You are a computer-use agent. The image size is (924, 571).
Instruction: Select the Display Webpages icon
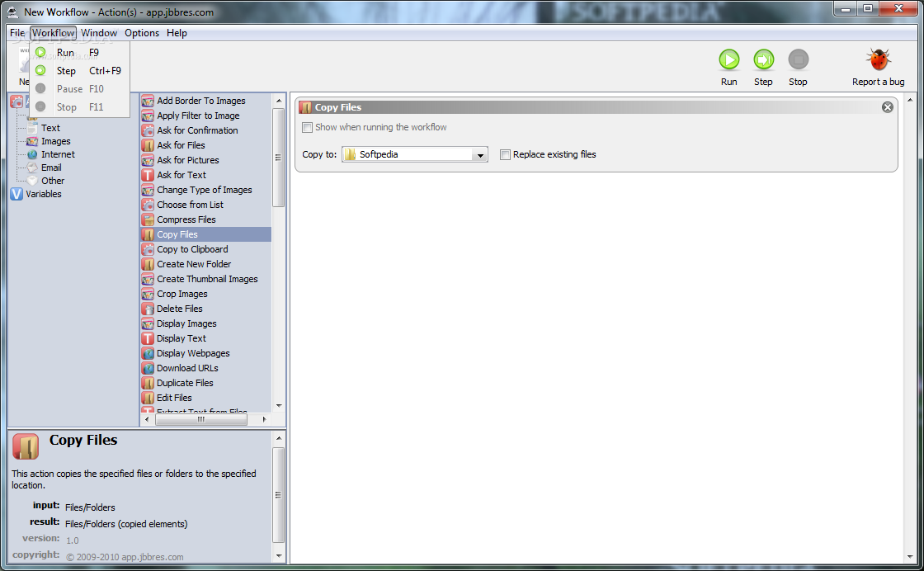pyautogui.click(x=148, y=353)
